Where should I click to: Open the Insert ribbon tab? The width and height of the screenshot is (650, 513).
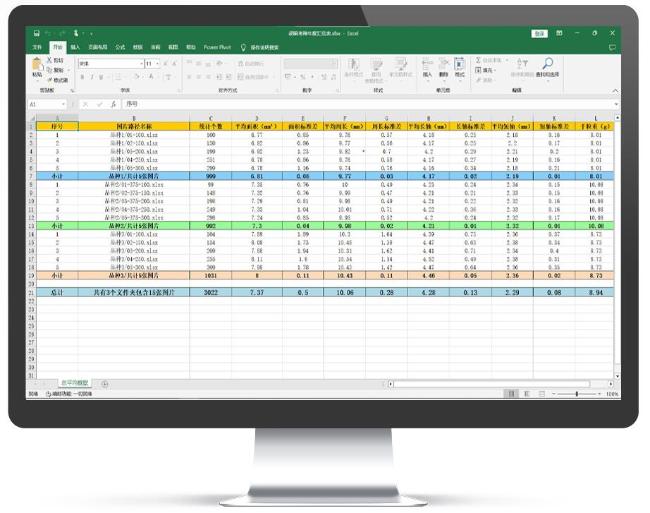coord(75,47)
